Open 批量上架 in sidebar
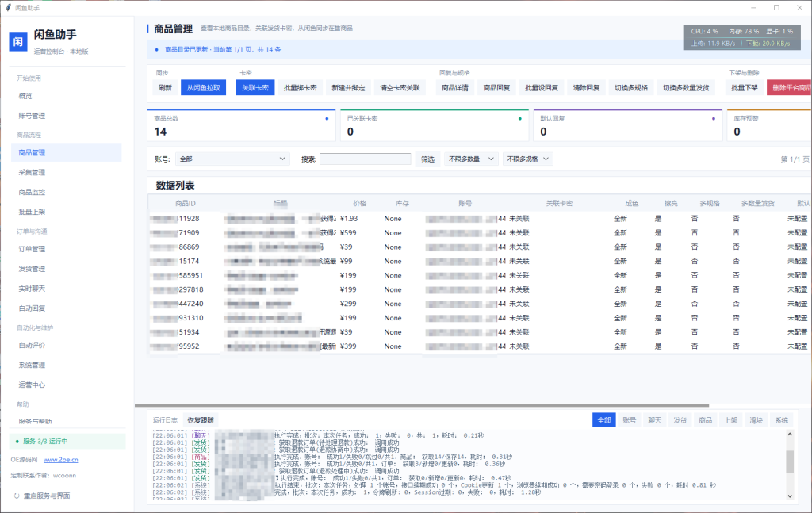The width and height of the screenshot is (812, 513). (x=67, y=212)
